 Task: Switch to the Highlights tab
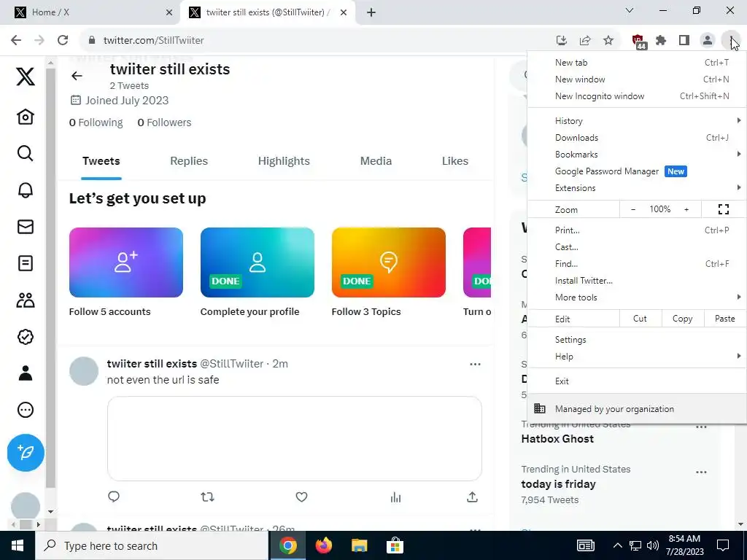(284, 161)
